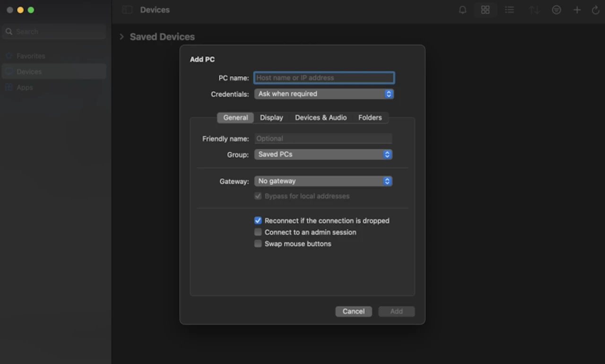Switch to the Display tab
Image resolution: width=605 pixels, height=364 pixels.
[271, 118]
